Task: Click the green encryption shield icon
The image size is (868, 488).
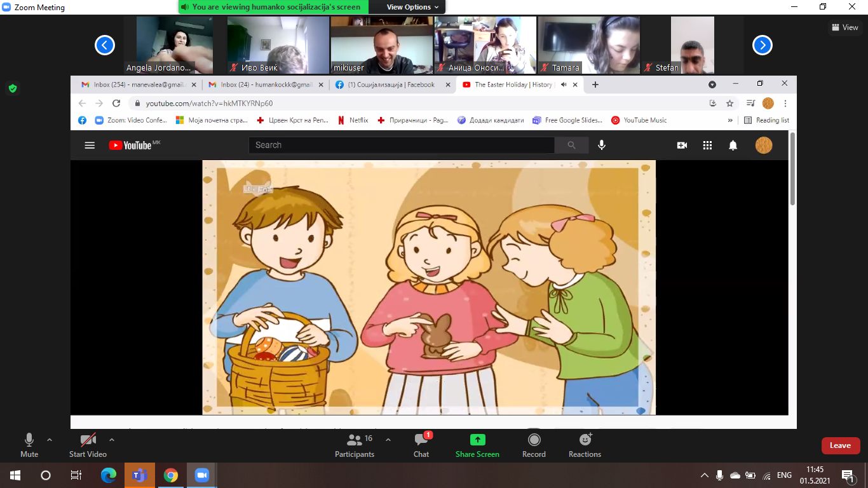Action: click(12, 88)
